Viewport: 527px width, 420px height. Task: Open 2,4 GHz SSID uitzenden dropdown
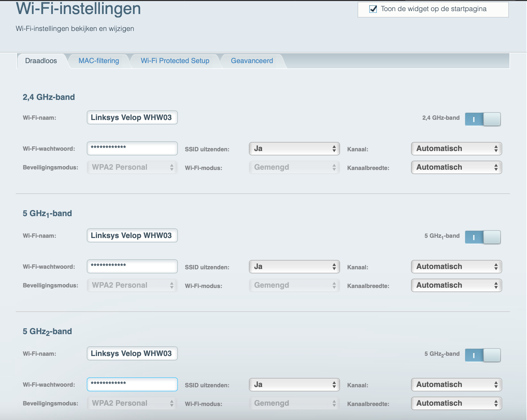pos(294,149)
